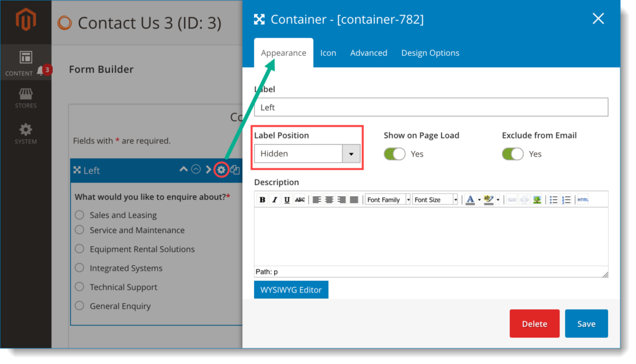Switch to the Design Options tab

[x=430, y=53]
